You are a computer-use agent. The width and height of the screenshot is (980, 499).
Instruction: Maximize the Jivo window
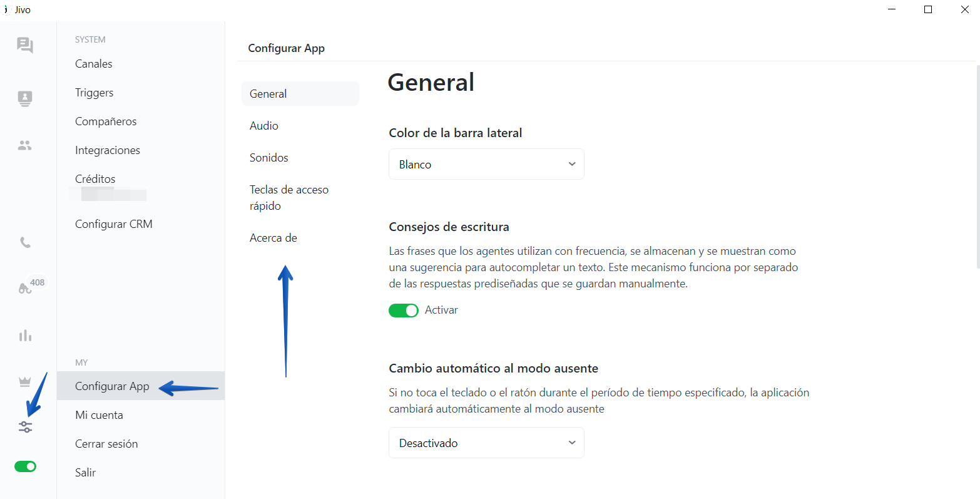(x=928, y=9)
